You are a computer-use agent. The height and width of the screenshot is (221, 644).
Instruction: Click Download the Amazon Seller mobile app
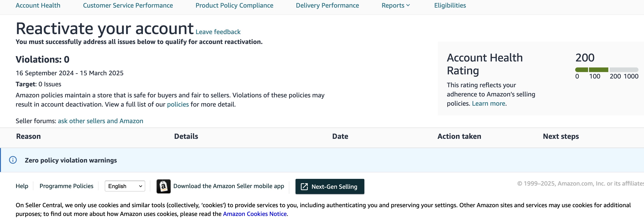click(229, 186)
